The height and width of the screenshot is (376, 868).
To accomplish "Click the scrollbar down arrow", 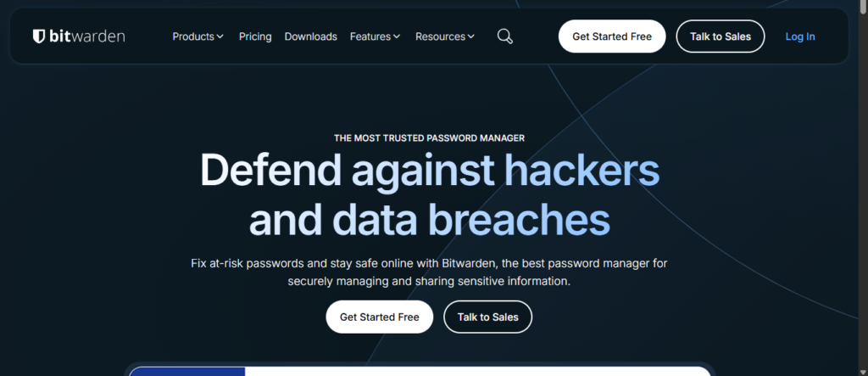I will [863, 372].
